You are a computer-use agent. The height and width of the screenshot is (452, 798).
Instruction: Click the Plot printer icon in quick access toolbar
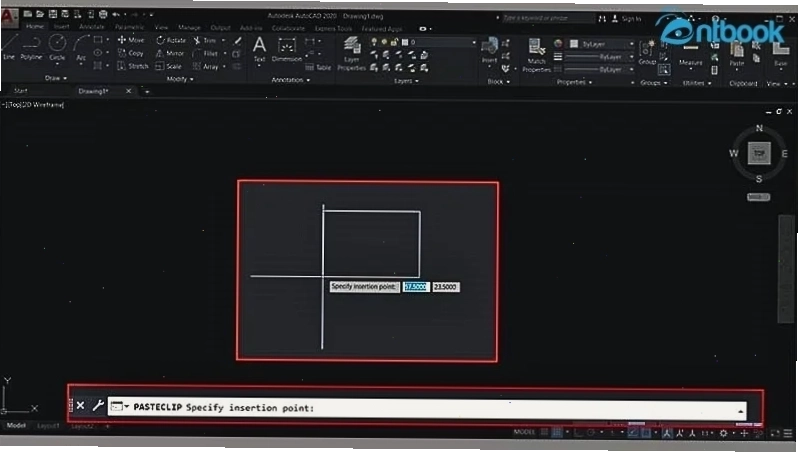tap(103, 14)
